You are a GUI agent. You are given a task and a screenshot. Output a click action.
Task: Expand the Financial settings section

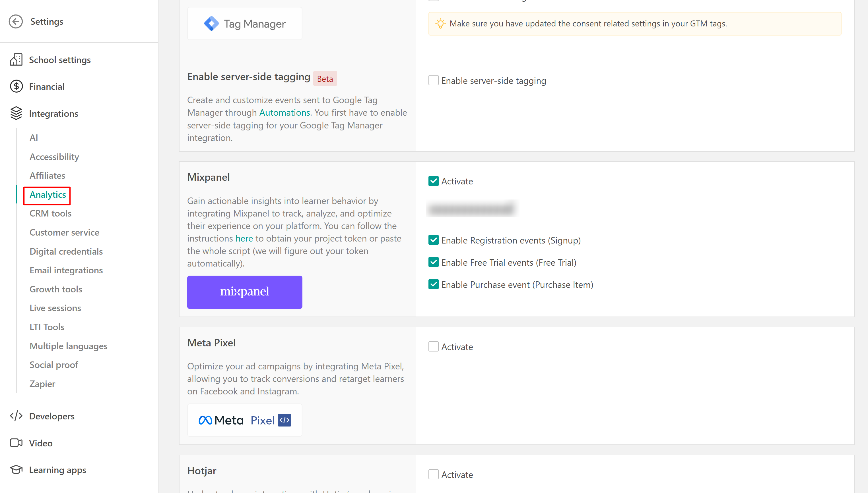point(46,86)
